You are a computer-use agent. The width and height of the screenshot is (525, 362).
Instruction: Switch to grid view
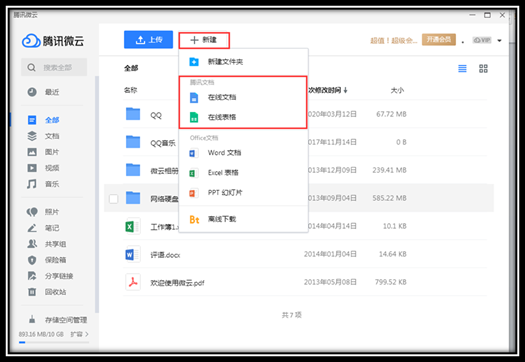(483, 69)
